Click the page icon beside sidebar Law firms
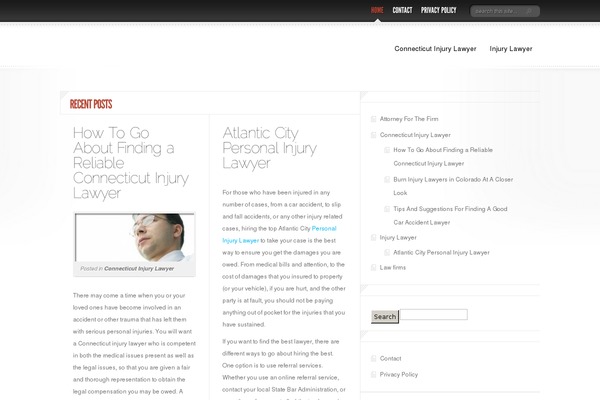The image size is (600, 400). pyautogui.click(x=374, y=268)
